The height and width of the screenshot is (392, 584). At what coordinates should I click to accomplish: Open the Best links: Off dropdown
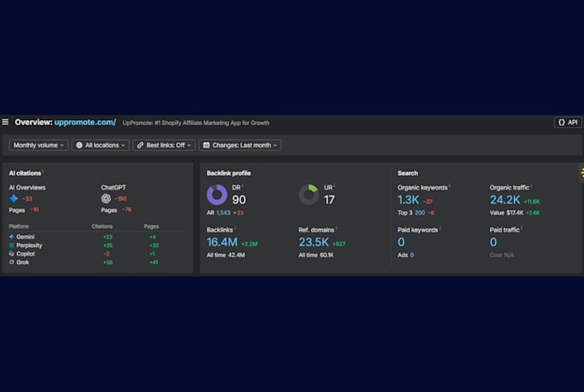click(164, 145)
